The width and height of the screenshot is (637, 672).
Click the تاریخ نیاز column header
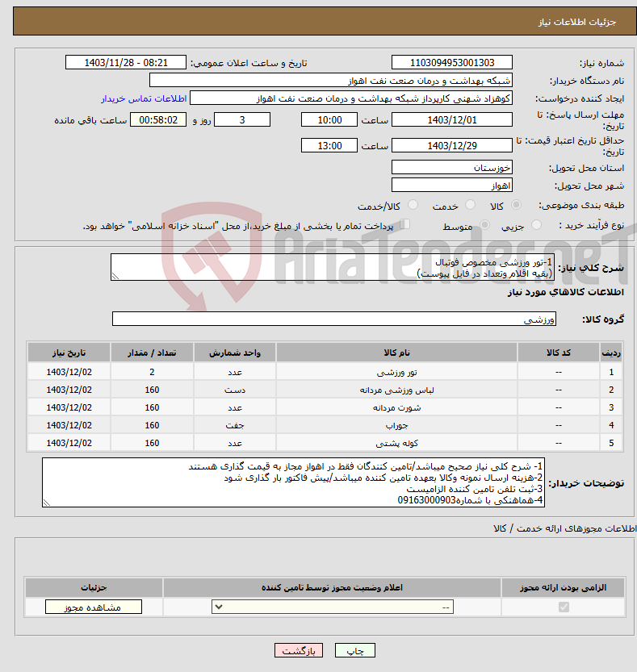(69, 353)
